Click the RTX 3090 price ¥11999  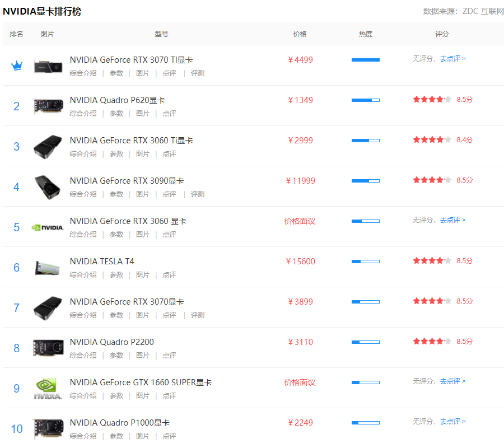point(300,181)
